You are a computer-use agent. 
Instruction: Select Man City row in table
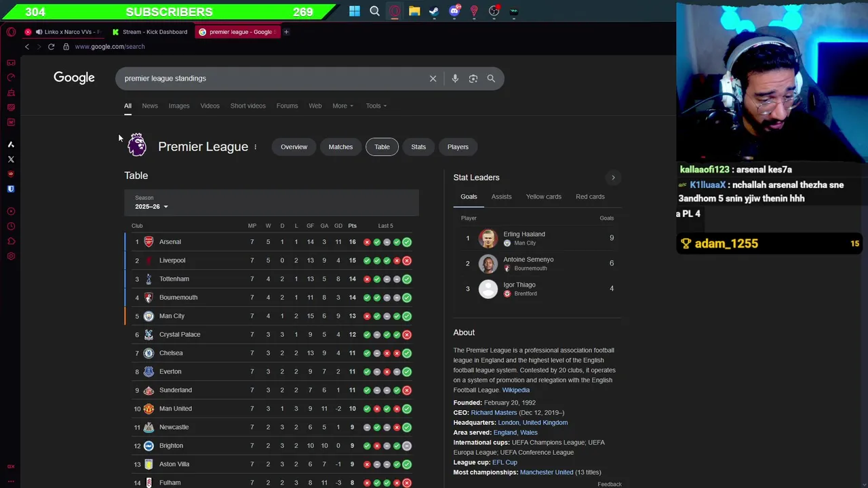pos(271,316)
